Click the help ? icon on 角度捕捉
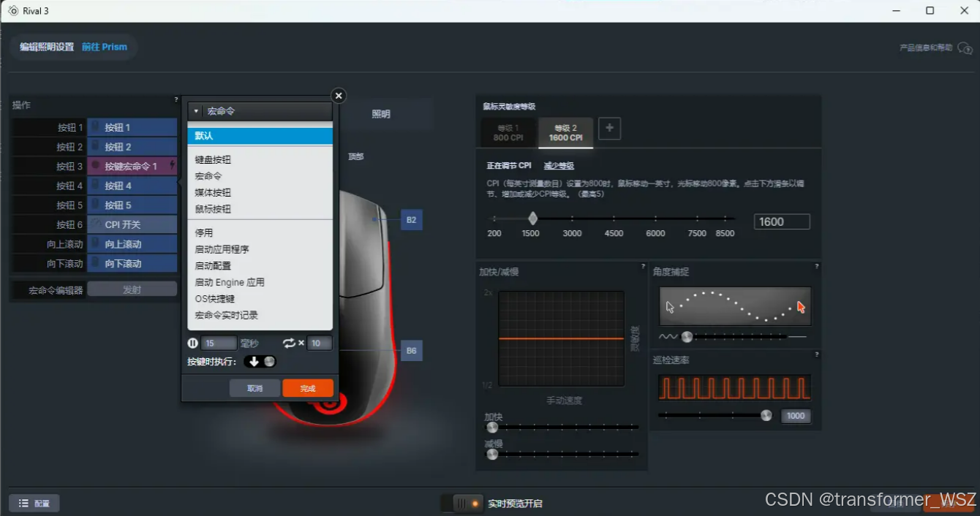 pos(816,266)
